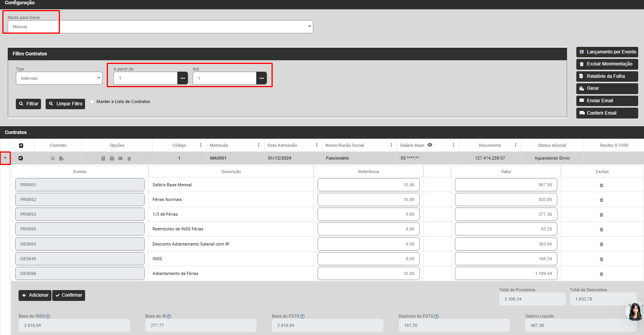The width and height of the screenshot is (644, 335).
Task: Open lookup button for A partir de
Action: pyautogui.click(x=183, y=78)
